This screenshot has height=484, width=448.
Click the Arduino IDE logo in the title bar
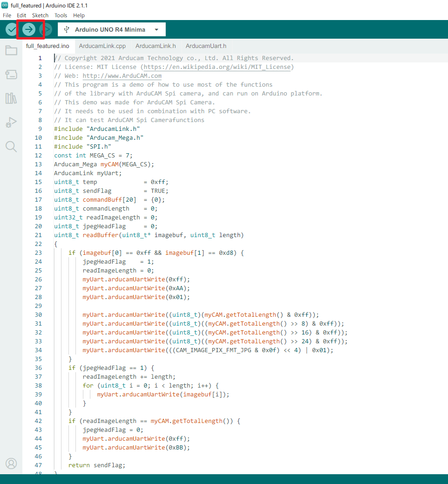point(5,5)
